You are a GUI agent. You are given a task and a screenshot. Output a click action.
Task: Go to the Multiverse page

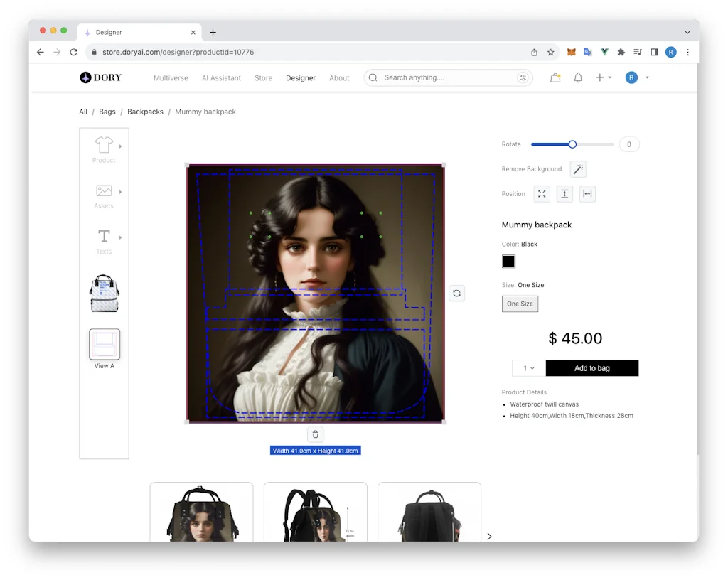[171, 78]
